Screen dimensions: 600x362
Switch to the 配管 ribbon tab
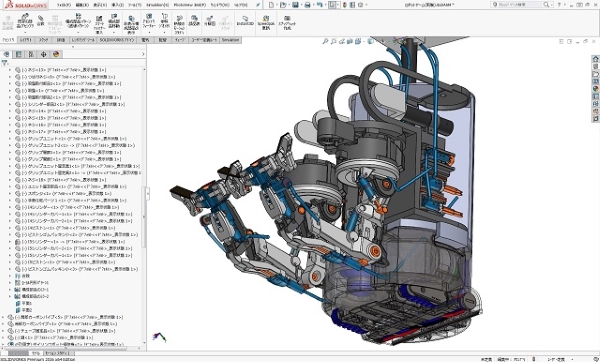click(x=162, y=40)
